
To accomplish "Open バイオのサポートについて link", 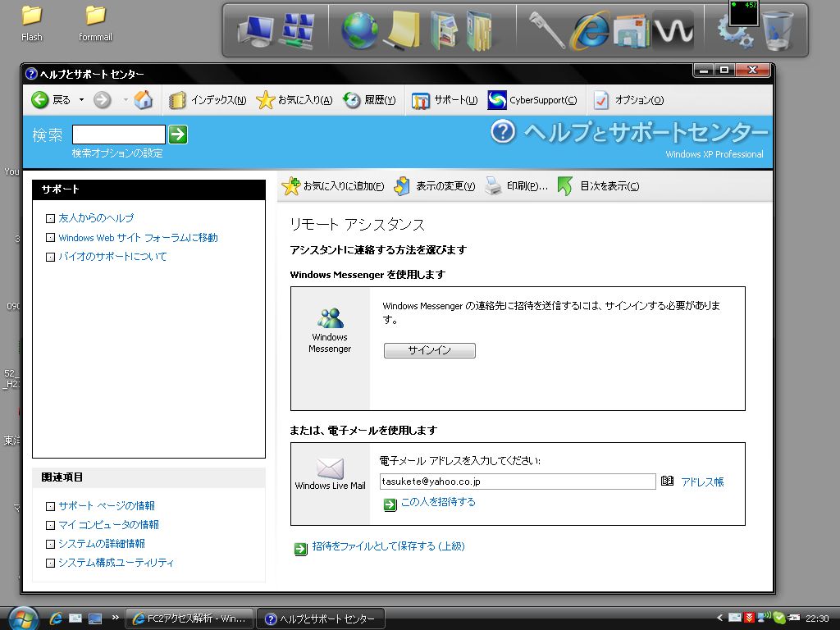I will (112, 257).
